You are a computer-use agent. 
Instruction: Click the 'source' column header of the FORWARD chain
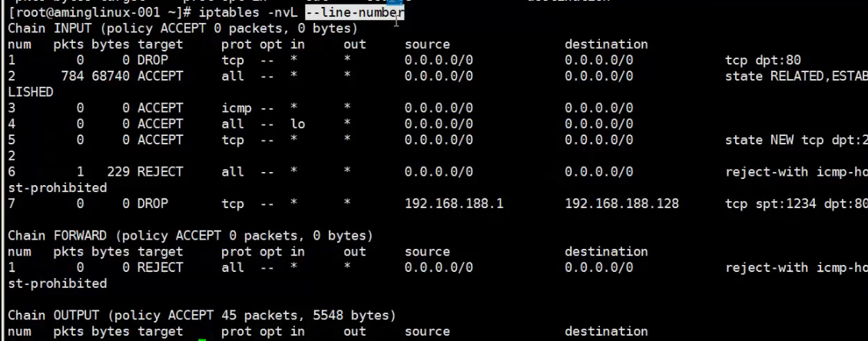[x=427, y=252]
